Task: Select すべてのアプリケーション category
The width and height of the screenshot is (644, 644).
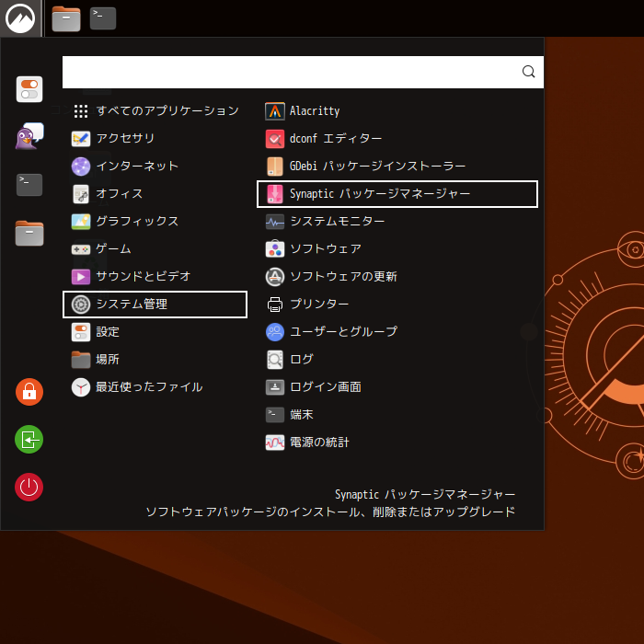Action: click(x=155, y=111)
